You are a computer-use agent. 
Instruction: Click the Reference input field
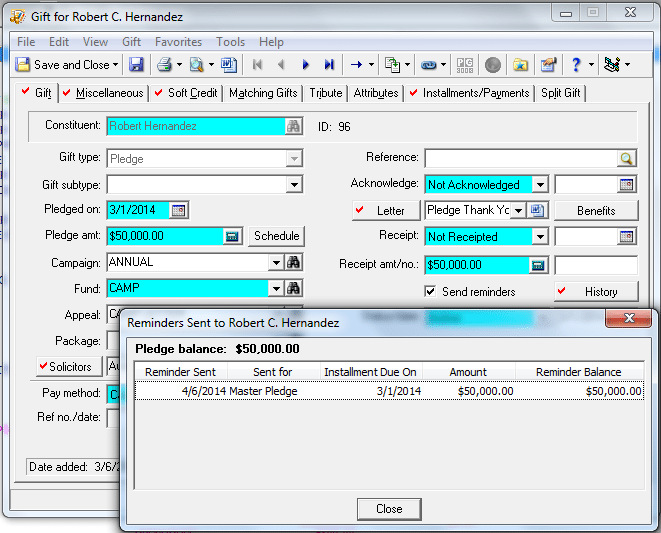(x=521, y=159)
